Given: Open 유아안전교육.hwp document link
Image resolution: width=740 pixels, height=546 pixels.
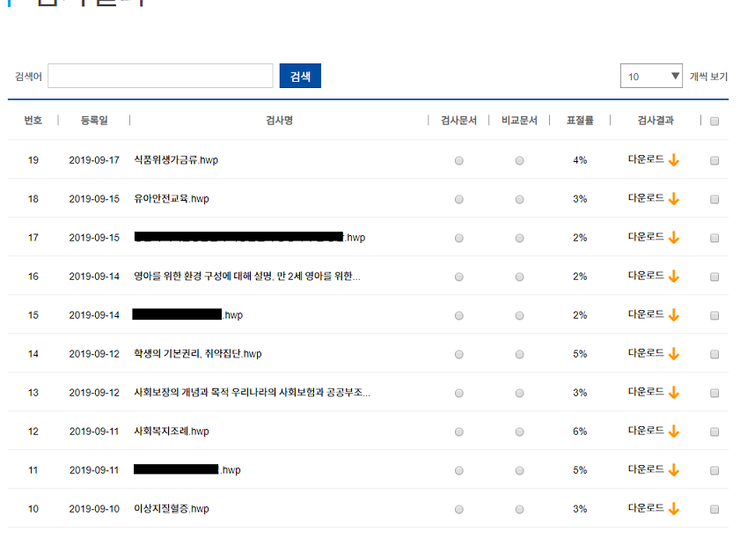Looking at the screenshot, I should tap(171, 199).
